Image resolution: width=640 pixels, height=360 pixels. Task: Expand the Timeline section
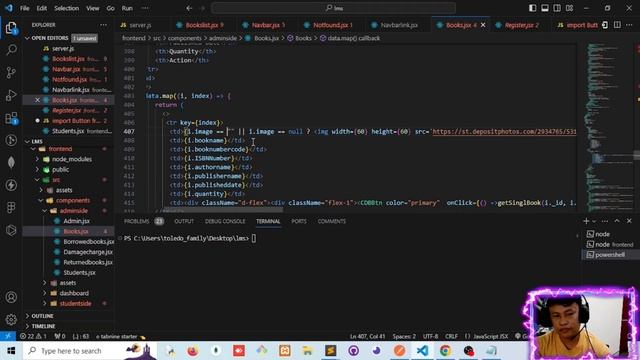43,326
